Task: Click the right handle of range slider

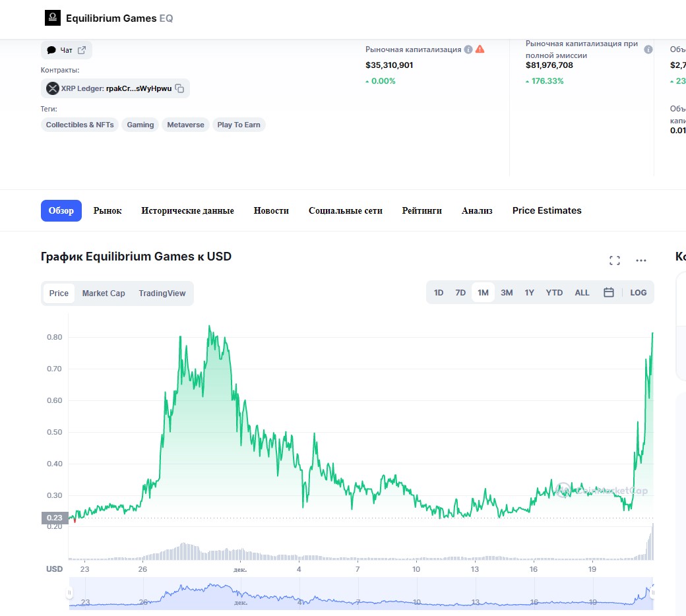Action: click(x=652, y=593)
